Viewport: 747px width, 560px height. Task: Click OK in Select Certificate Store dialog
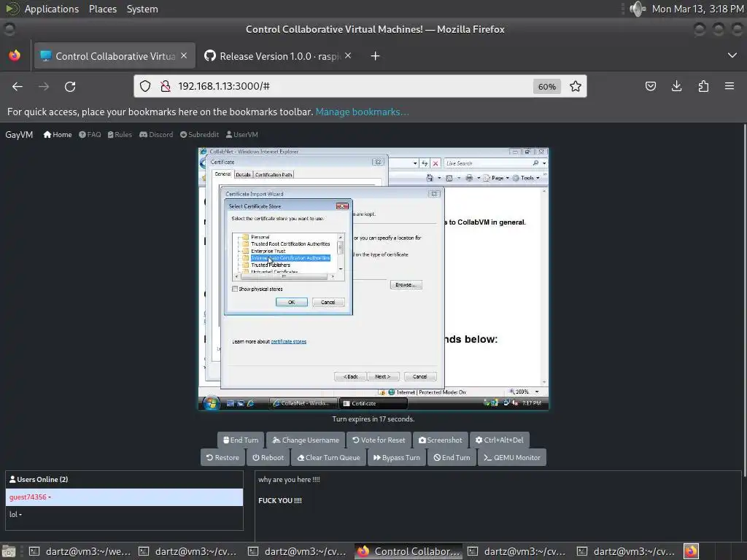coord(292,303)
